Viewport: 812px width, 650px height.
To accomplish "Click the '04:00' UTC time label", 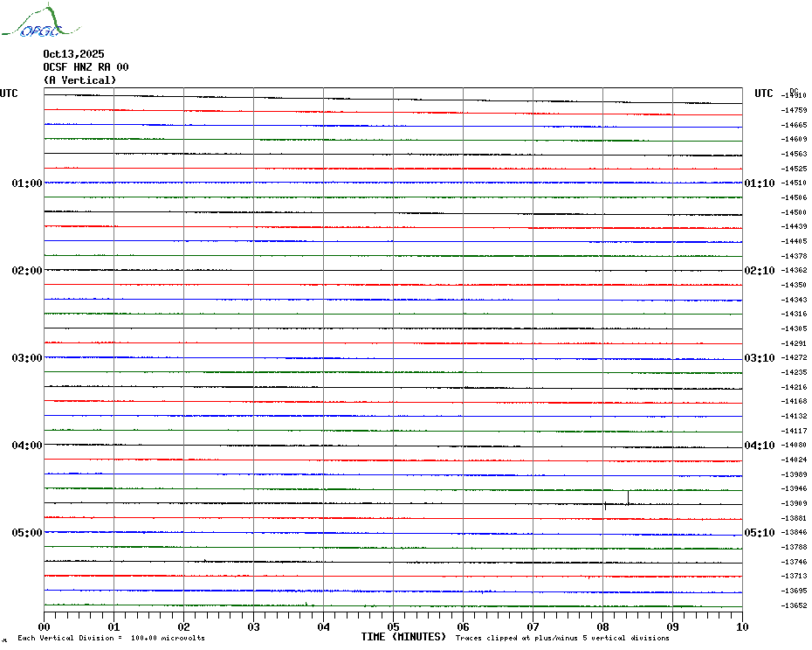I will (x=27, y=446).
